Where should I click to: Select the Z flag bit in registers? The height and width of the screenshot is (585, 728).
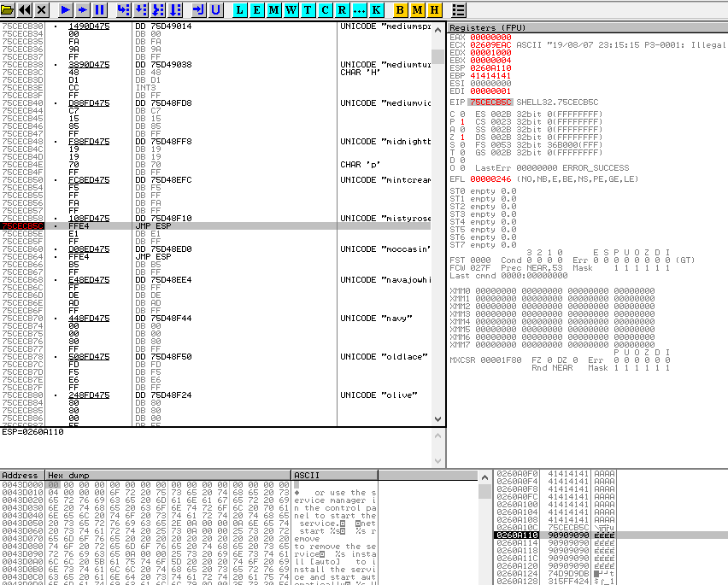tap(462, 137)
